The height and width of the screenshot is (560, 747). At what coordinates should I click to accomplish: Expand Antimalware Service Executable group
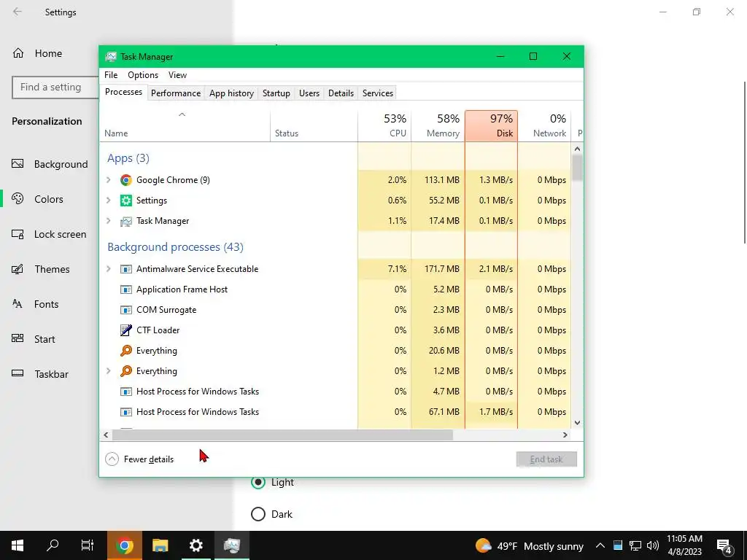tap(109, 269)
